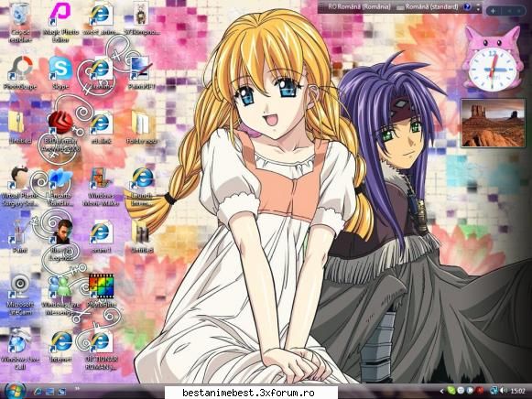
Task: Click Switch Between Windows in Quick Launch
Action: pyautogui.click(x=61, y=392)
